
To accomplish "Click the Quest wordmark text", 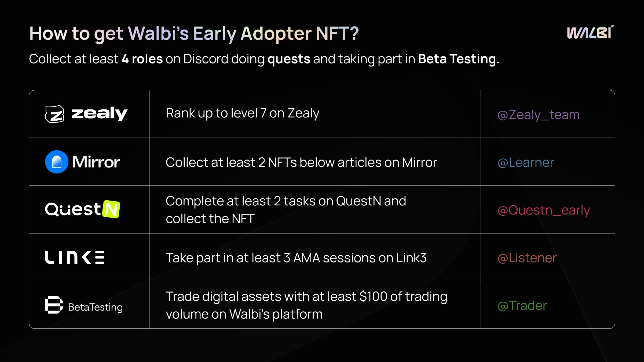I will pyautogui.click(x=73, y=209).
